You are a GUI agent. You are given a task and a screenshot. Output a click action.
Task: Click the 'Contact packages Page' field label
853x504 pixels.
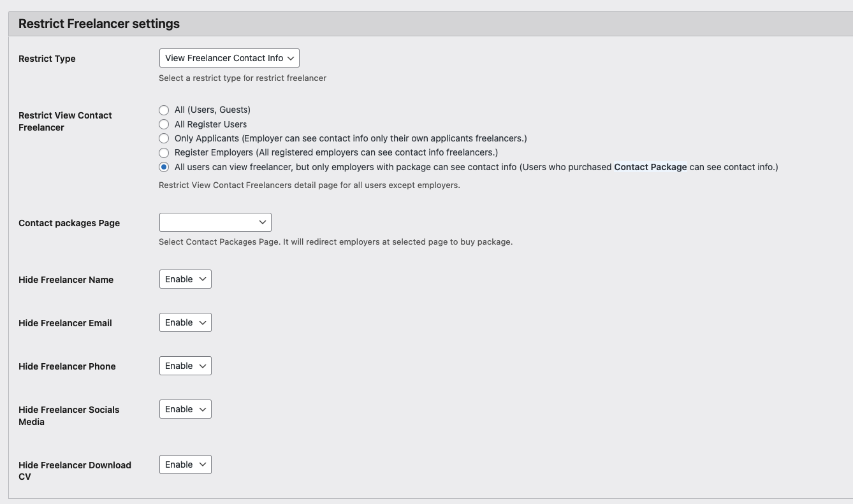tap(69, 223)
